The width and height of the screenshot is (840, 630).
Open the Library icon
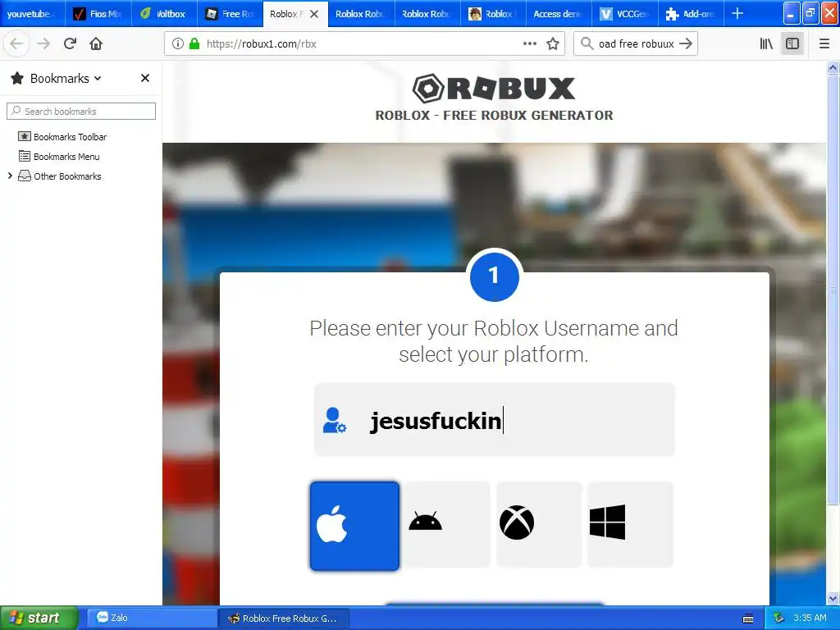[x=767, y=44]
